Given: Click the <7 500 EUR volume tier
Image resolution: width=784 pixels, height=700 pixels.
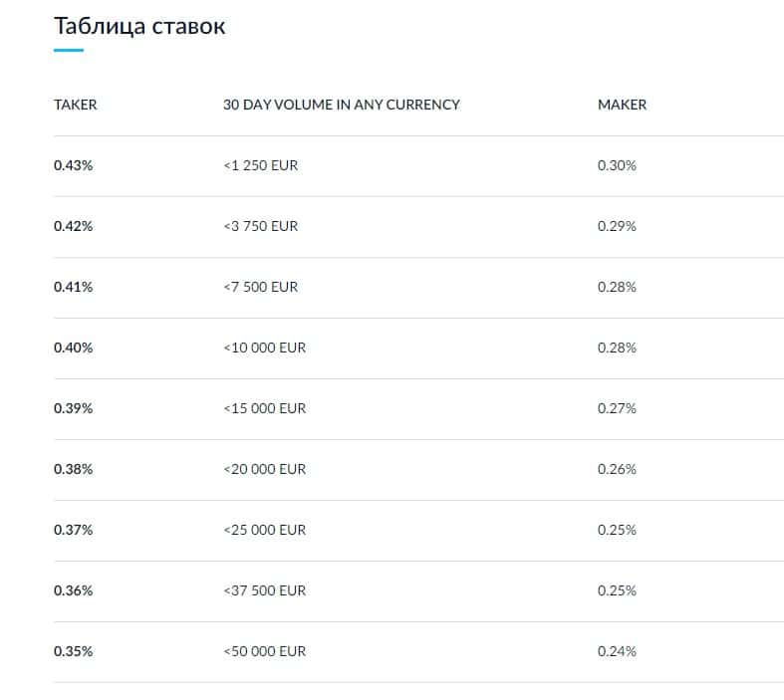Looking at the screenshot, I should pyautogui.click(x=261, y=287).
